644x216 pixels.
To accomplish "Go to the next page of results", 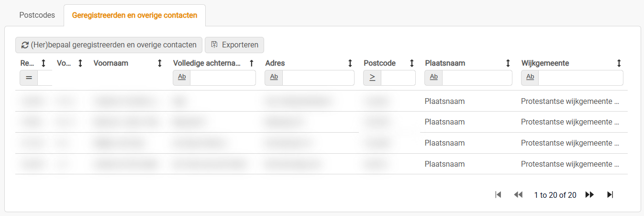I will click(x=589, y=194).
